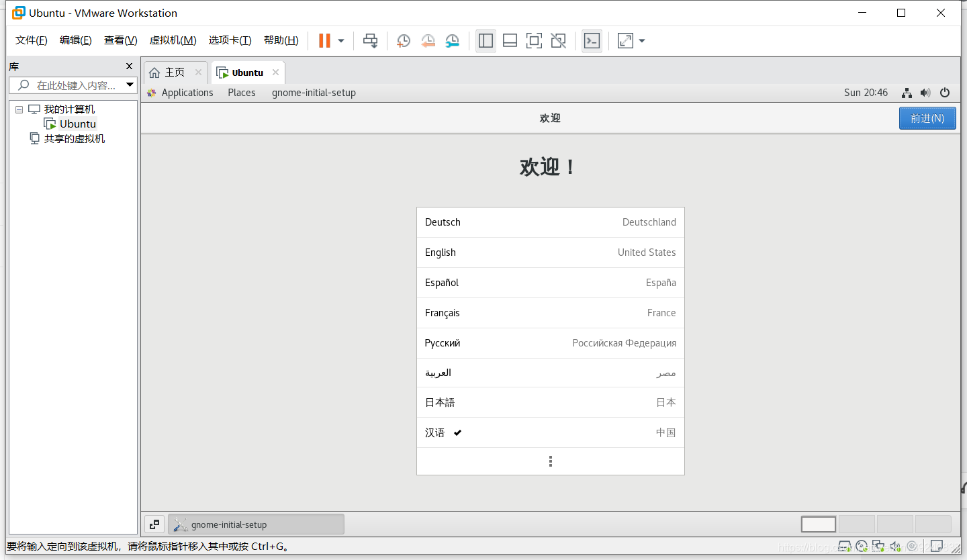
Task: Open the GNOME Places menu
Action: point(242,93)
